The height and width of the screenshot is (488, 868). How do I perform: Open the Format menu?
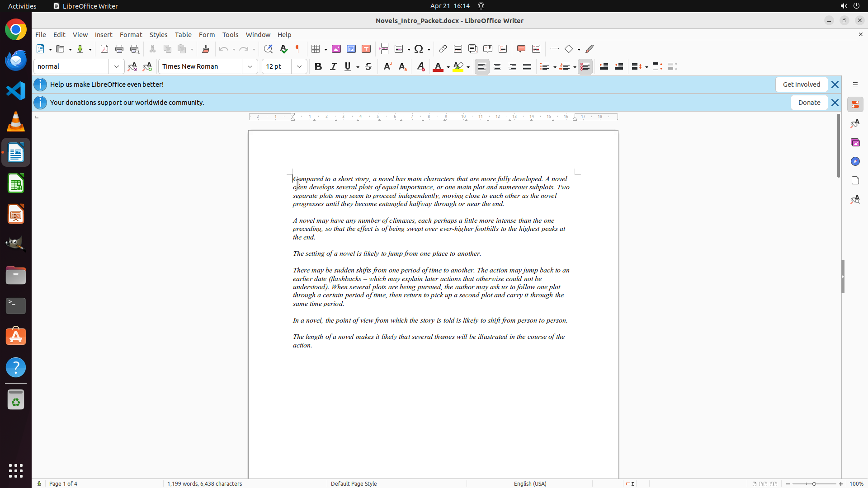point(131,34)
